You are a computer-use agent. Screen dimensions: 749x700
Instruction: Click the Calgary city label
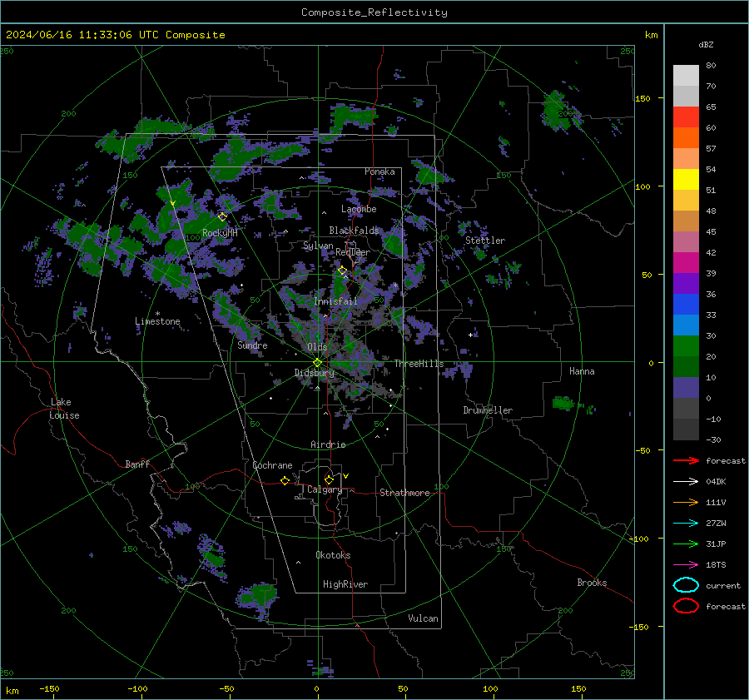[x=325, y=489]
